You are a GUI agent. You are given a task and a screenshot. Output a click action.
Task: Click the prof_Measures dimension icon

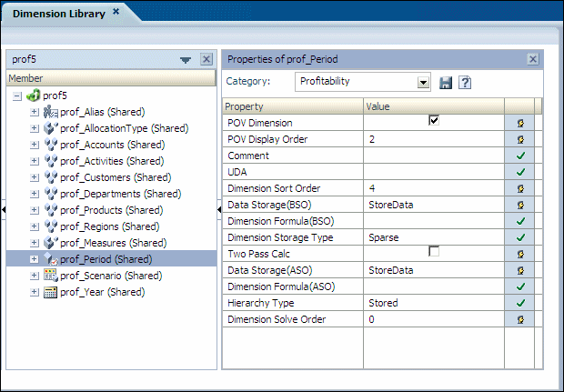[x=50, y=243]
